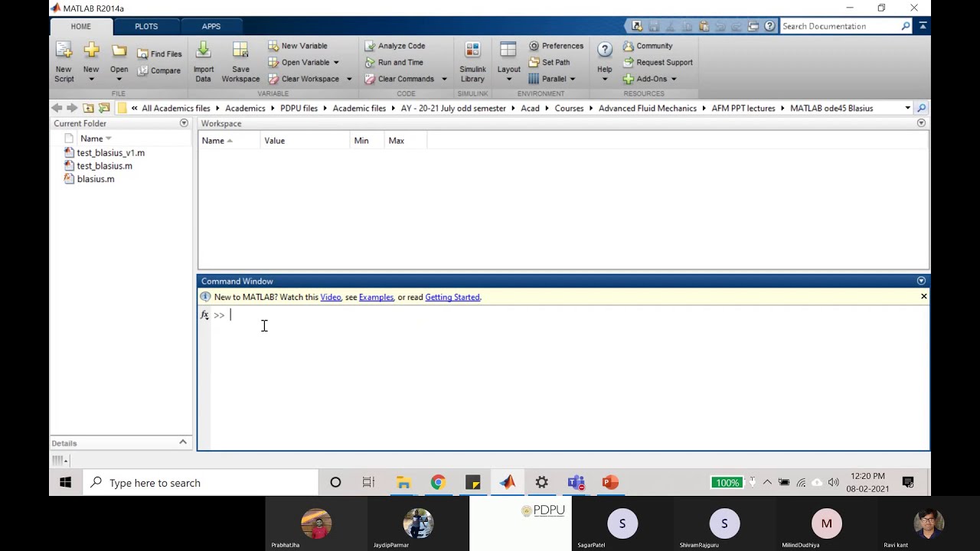This screenshot has height=551, width=980.
Task: Go forward in folder history
Action: (x=72, y=108)
